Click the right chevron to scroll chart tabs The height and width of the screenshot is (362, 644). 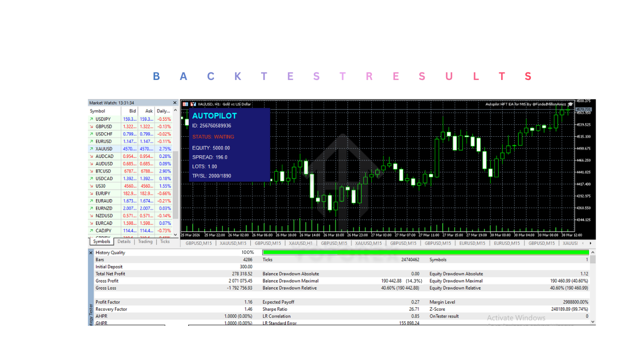(590, 243)
